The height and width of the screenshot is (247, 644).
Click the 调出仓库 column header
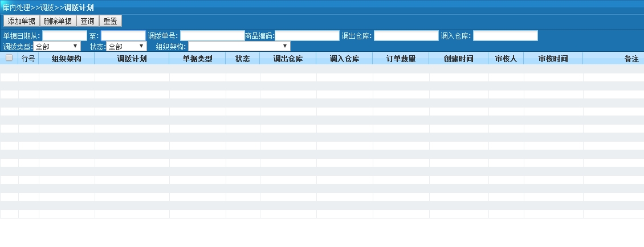pyautogui.click(x=288, y=59)
